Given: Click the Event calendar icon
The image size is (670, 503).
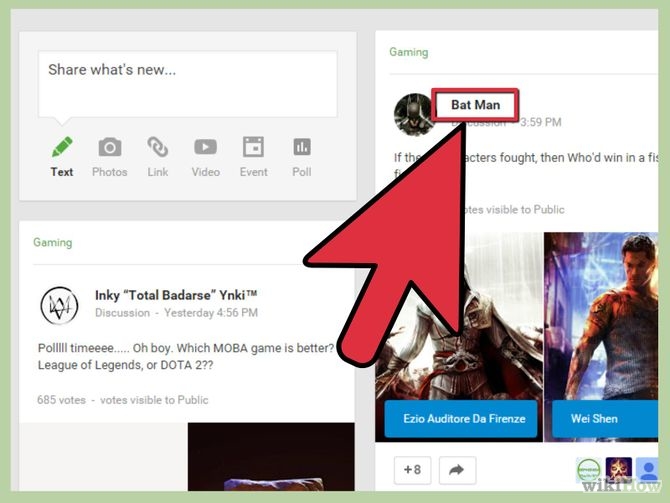Looking at the screenshot, I should [253, 147].
